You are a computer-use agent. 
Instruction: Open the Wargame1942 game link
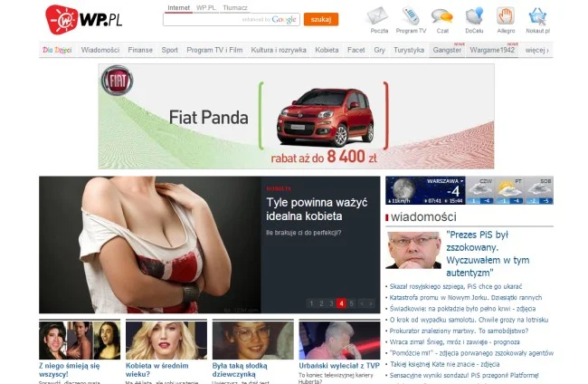pyautogui.click(x=492, y=50)
